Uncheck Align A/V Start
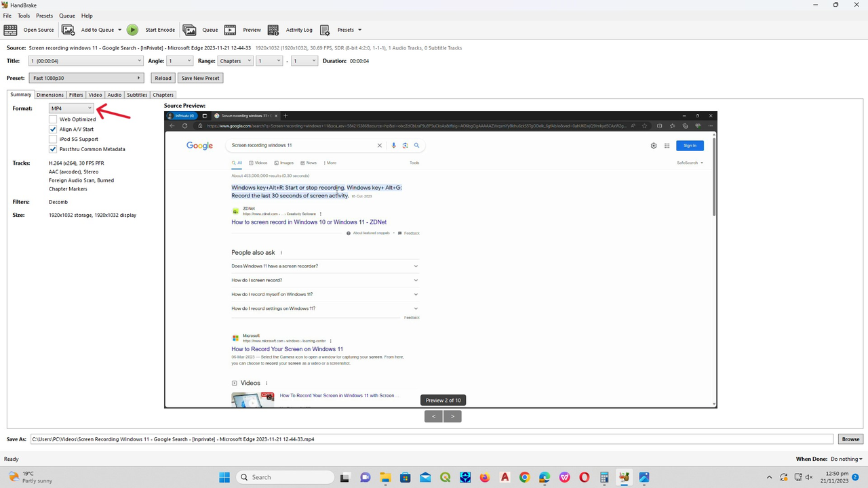This screenshot has width=868, height=488. point(53,129)
